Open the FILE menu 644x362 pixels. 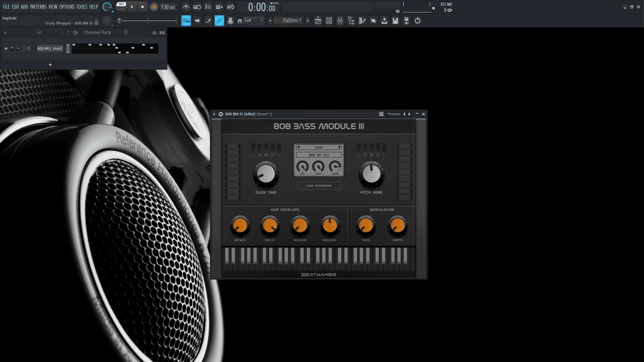[6, 7]
